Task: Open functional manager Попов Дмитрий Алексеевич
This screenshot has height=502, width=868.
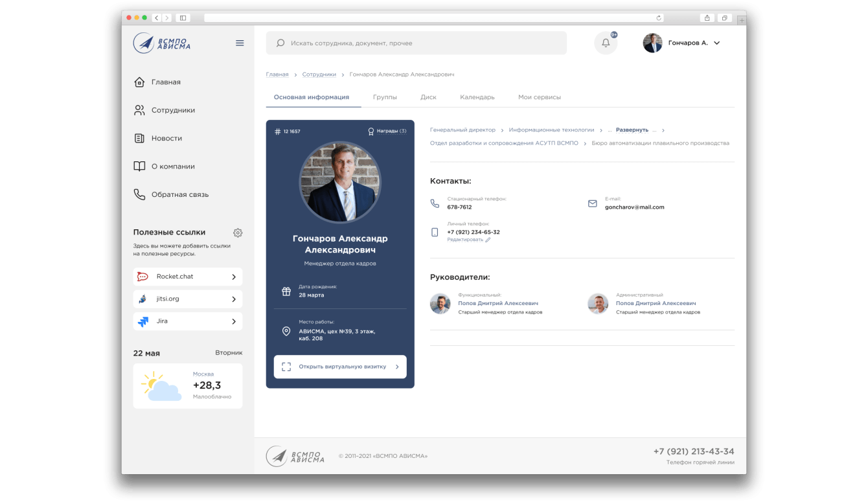Action: click(x=498, y=303)
